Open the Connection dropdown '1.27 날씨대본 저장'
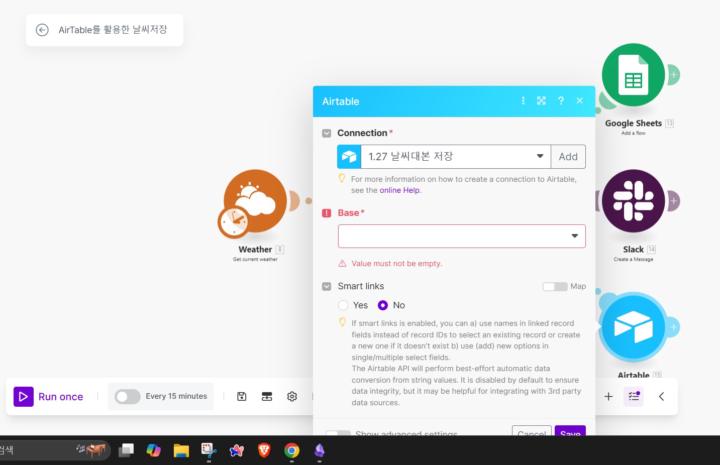This screenshot has height=465, width=720. pos(456,157)
